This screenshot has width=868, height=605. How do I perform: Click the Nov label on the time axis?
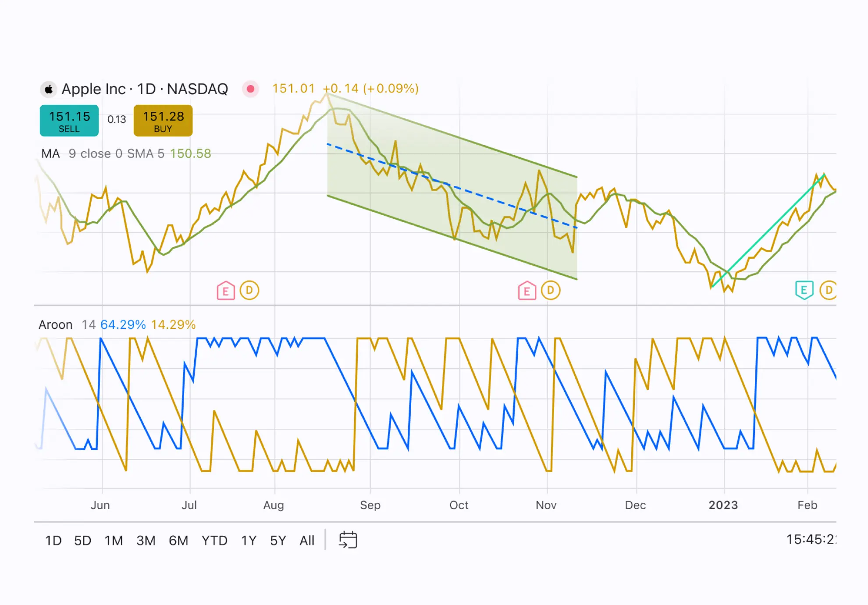pos(546,505)
